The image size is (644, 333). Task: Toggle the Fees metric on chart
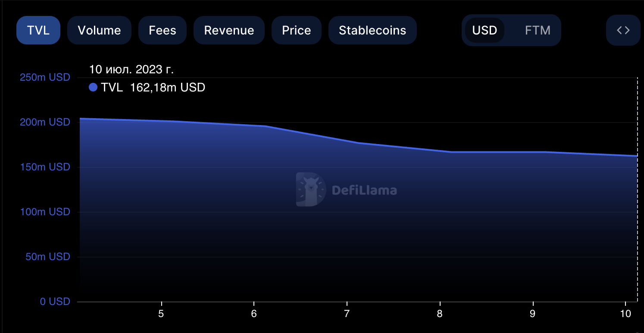pyautogui.click(x=163, y=30)
